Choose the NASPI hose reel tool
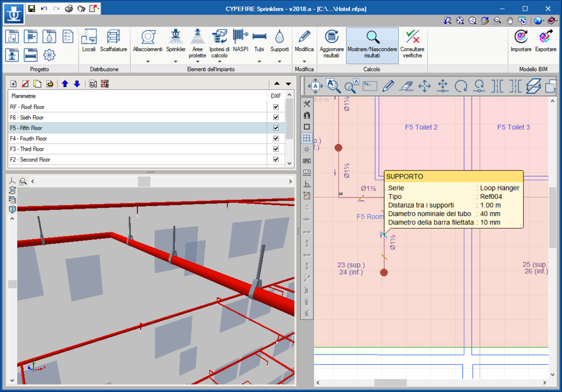 coord(240,41)
